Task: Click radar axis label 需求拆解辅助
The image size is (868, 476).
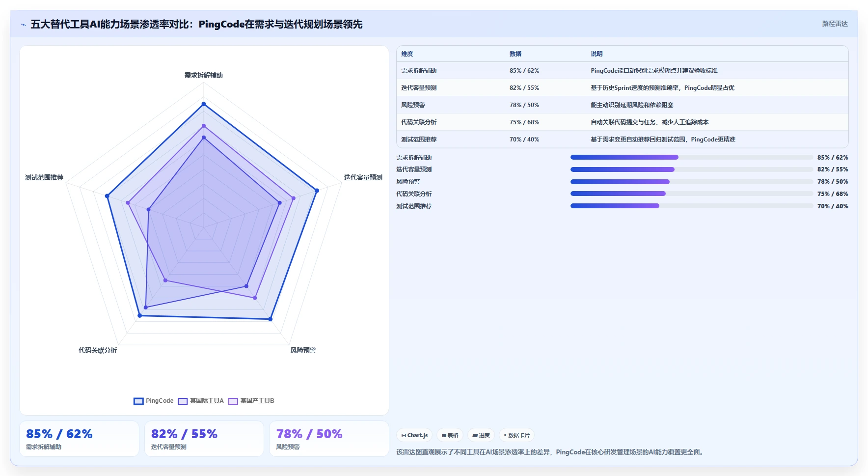Action: coord(204,75)
